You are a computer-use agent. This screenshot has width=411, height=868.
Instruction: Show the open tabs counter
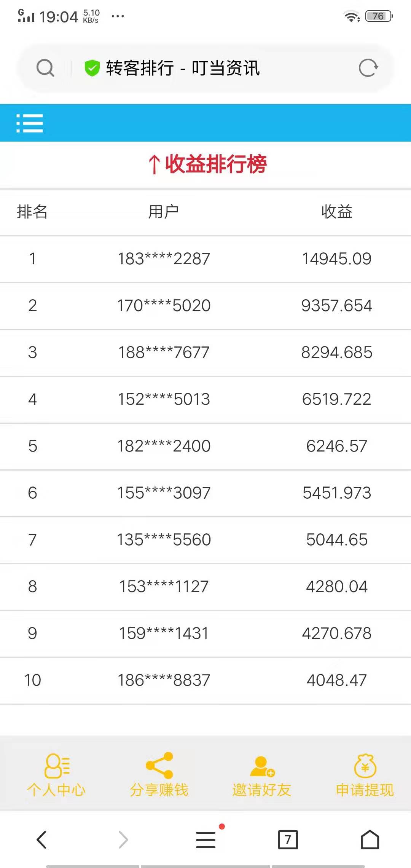[288, 839]
